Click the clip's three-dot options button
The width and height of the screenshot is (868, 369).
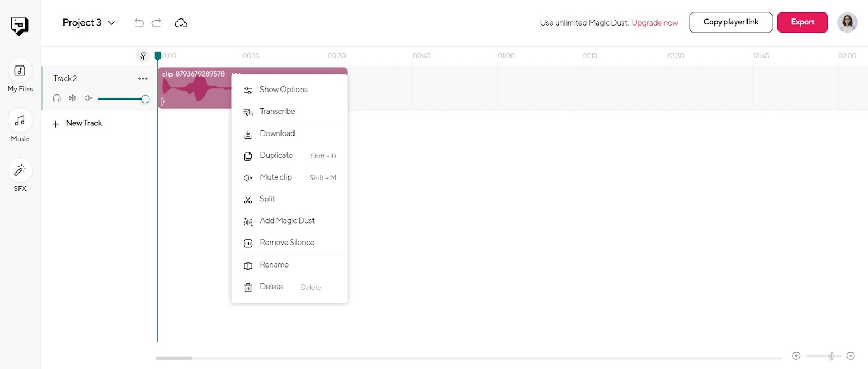pyautogui.click(x=235, y=74)
